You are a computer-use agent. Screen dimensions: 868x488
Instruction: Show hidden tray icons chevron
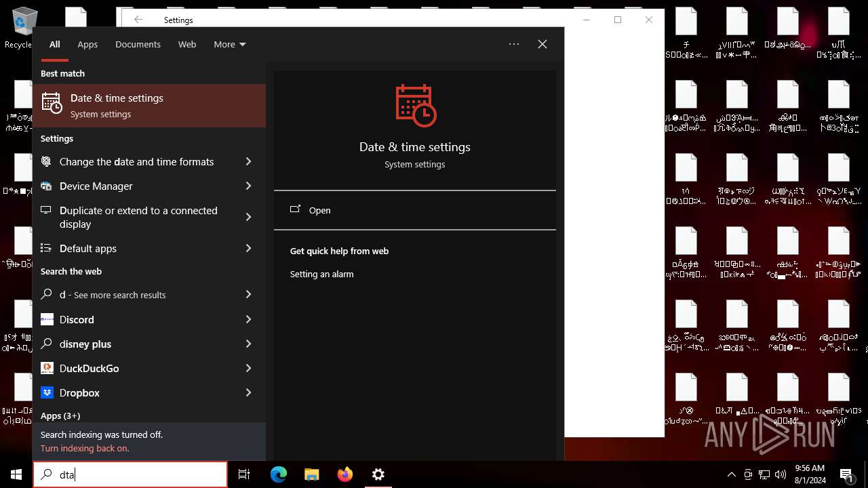point(731,474)
